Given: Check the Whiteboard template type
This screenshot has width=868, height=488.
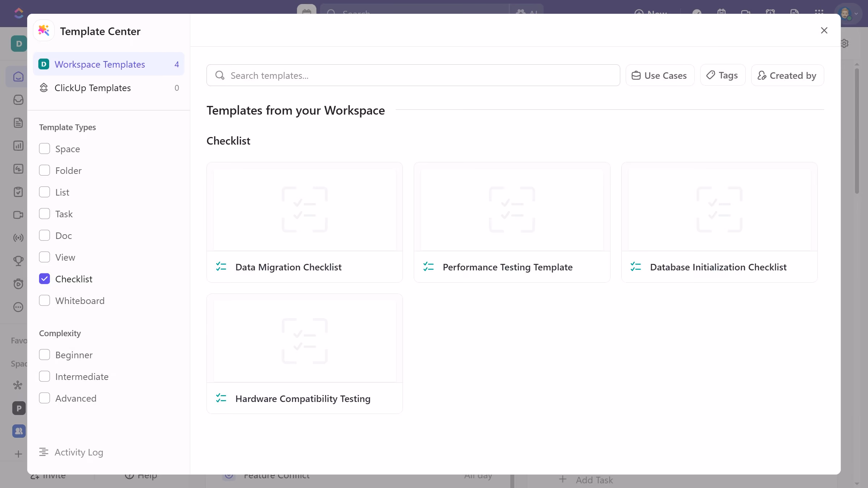Looking at the screenshot, I should 44,300.
